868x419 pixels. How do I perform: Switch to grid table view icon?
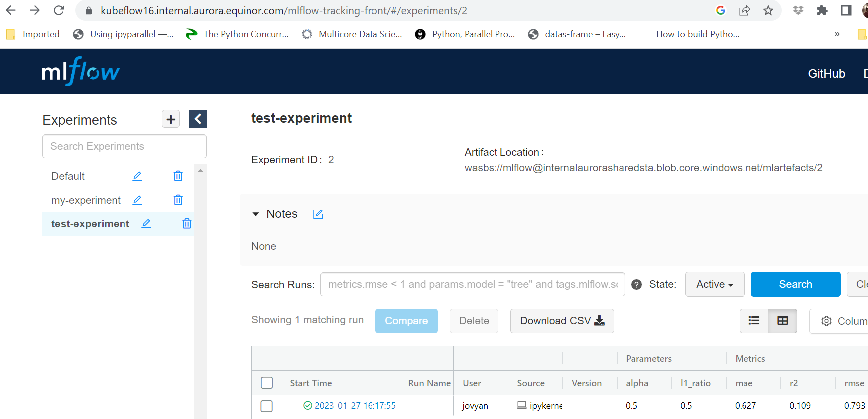point(782,321)
